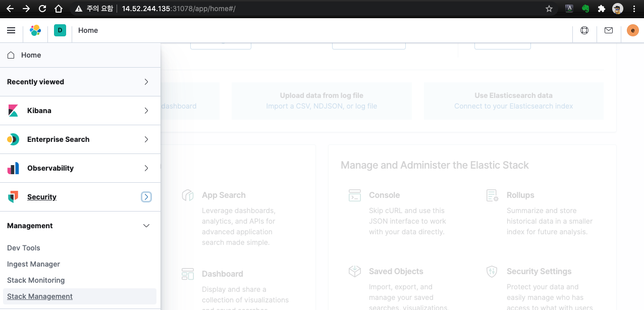Click the Observability logo icon
Screen dimensions: 644x310
click(13, 168)
